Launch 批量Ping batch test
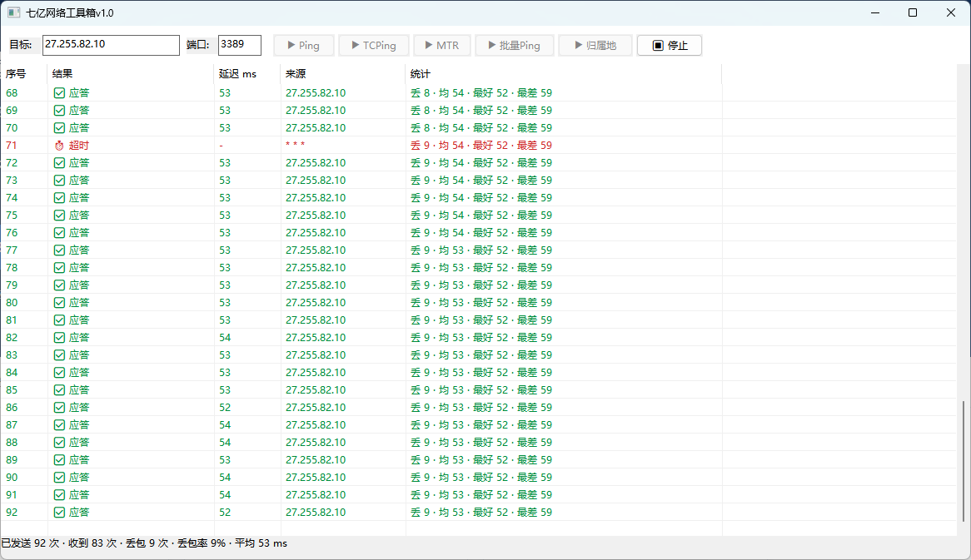971x560 pixels. pyautogui.click(x=514, y=45)
